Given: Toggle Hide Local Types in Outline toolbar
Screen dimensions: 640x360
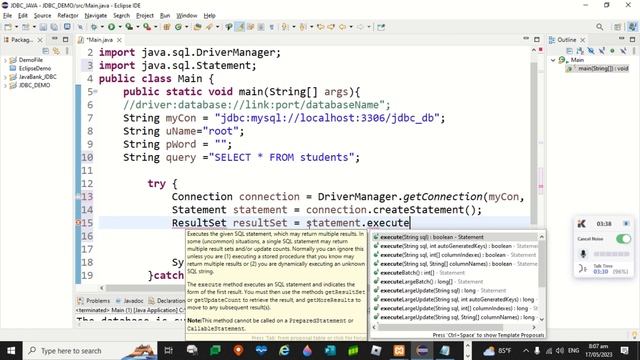Looking at the screenshot, I should point(623,51).
